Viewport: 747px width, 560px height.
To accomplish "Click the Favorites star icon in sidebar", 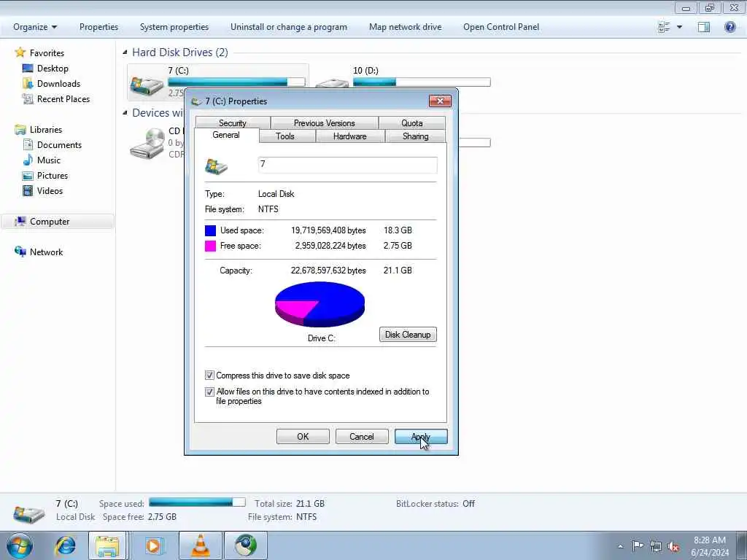I will click(20, 52).
